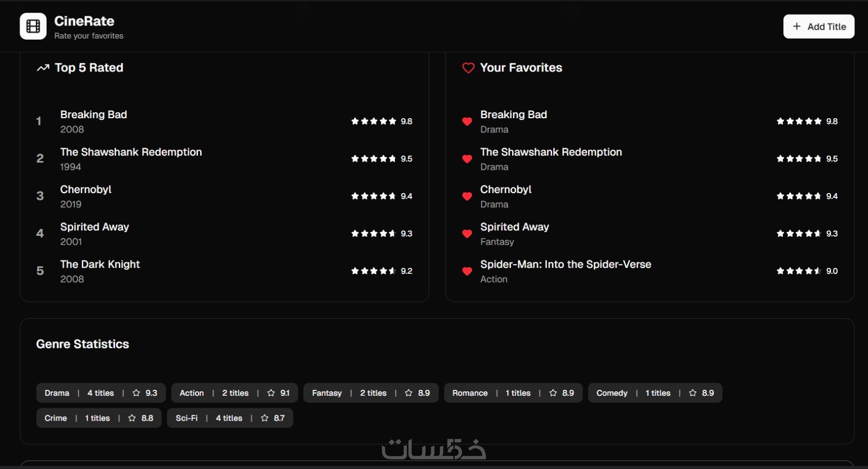868x469 pixels.
Task: Toggle the heart for The Shawshank Redemption favorite
Action: 467,159
